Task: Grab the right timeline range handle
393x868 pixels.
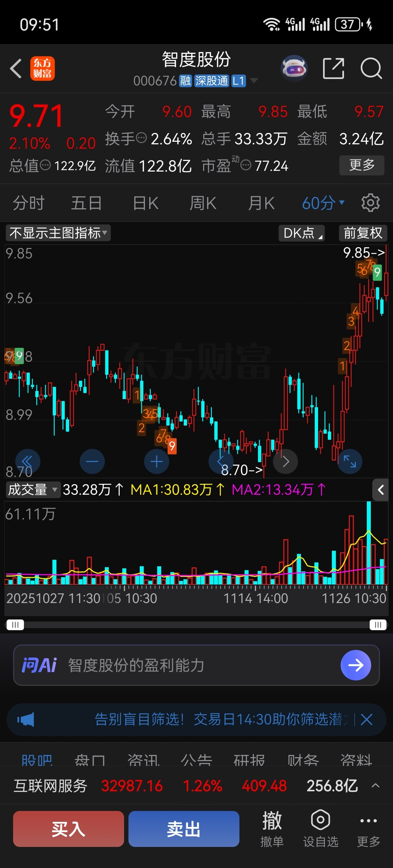Action: click(378, 625)
